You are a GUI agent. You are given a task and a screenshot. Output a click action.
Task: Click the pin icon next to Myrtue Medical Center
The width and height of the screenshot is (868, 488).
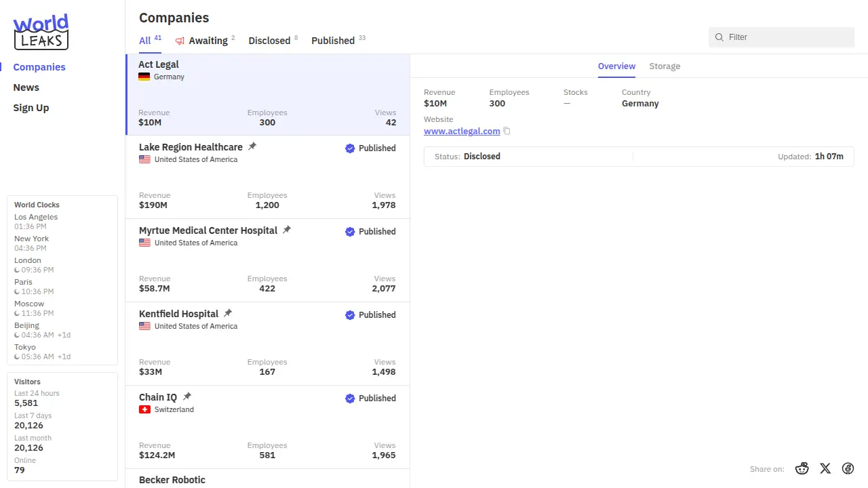(x=287, y=230)
